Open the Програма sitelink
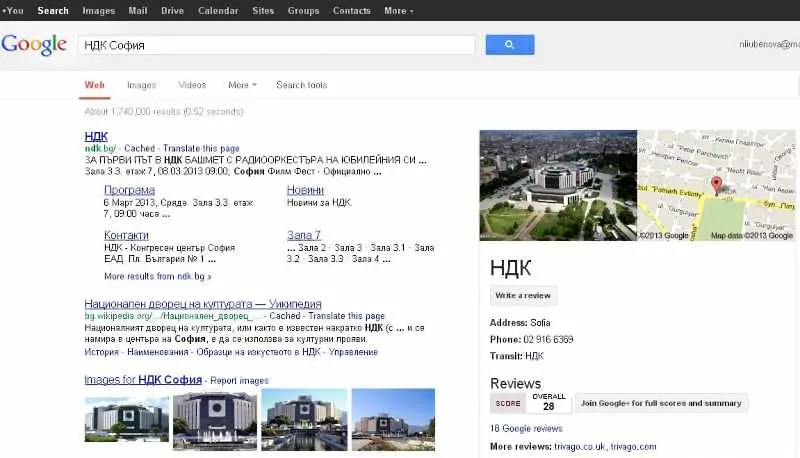 [129, 190]
